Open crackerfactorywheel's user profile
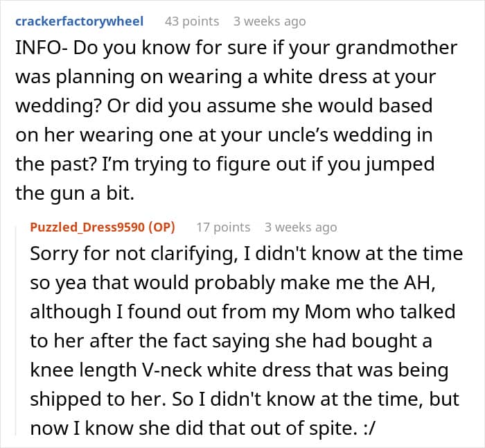Screen dimensions: 485x448 point(79,21)
